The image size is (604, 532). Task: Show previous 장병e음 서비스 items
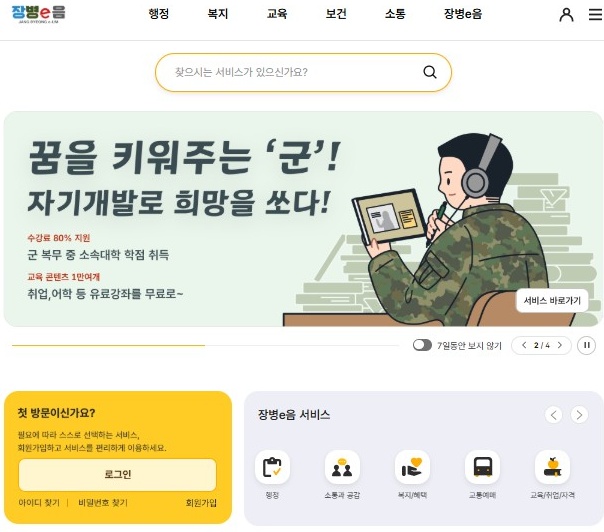[554, 415]
